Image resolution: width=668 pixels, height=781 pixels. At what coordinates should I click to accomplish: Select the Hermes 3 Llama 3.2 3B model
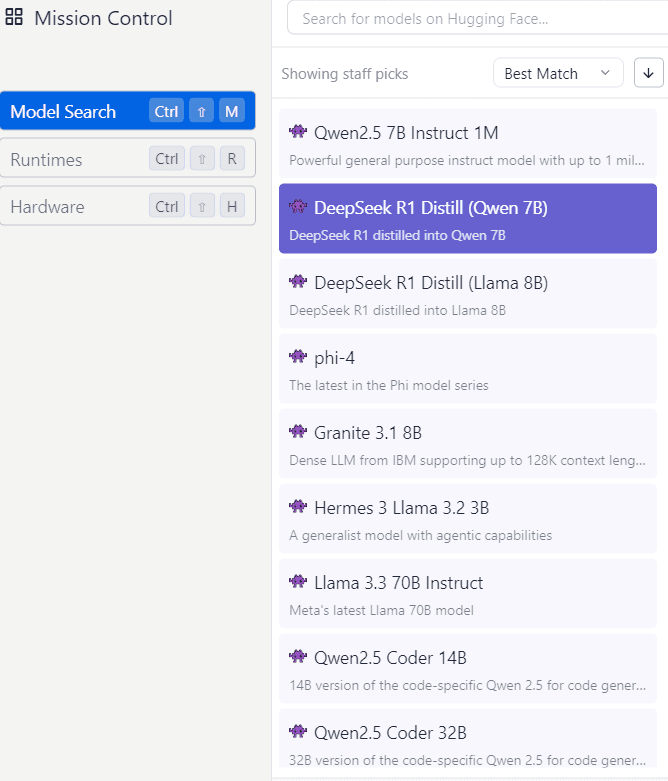click(x=468, y=519)
